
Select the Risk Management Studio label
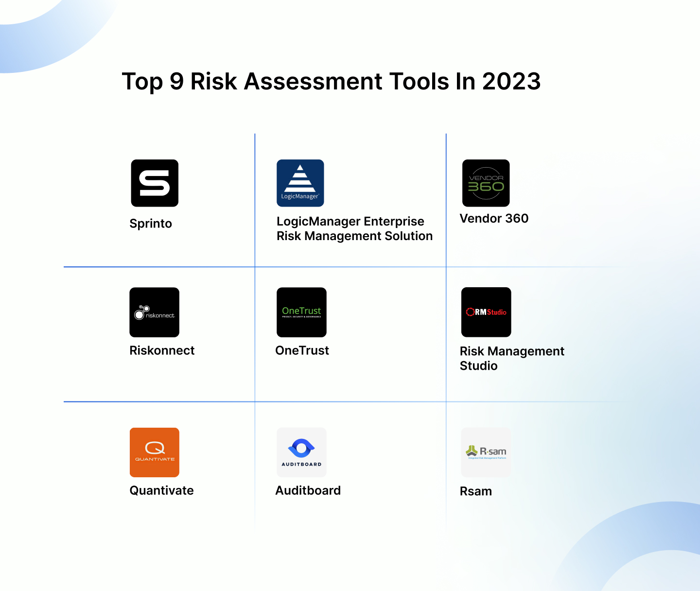click(512, 358)
